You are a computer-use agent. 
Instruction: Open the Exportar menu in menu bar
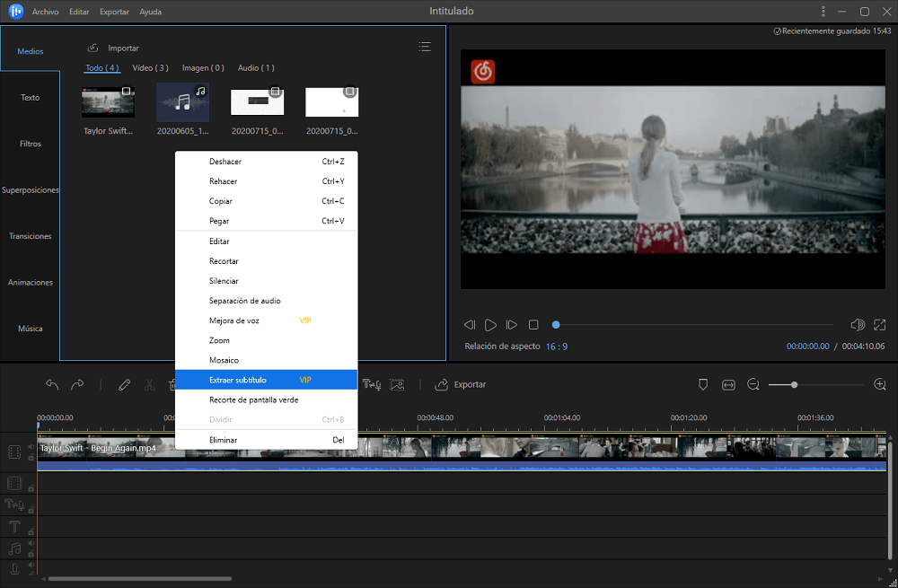click(x=114, y=12)
